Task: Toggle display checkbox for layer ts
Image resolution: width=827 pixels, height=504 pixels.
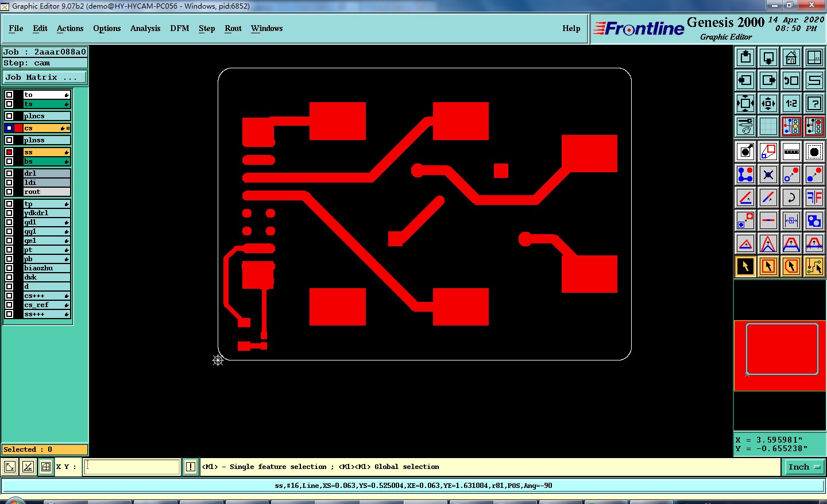Action: (x=9, y=104)
